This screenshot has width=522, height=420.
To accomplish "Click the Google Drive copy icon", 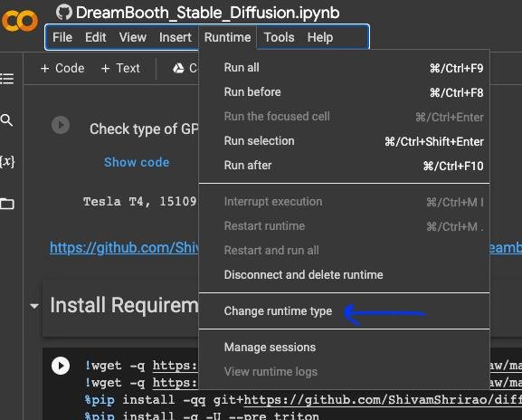I will (178, 68).
